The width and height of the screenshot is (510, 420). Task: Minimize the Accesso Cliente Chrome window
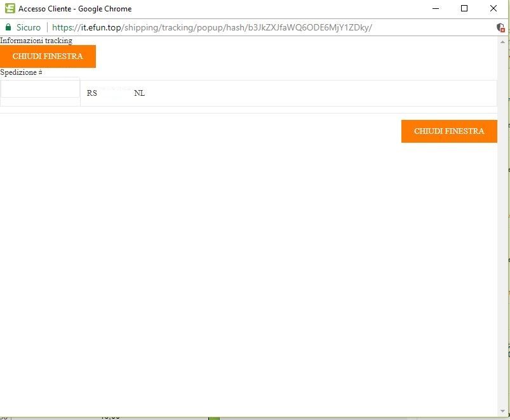(x=436, y=8)
